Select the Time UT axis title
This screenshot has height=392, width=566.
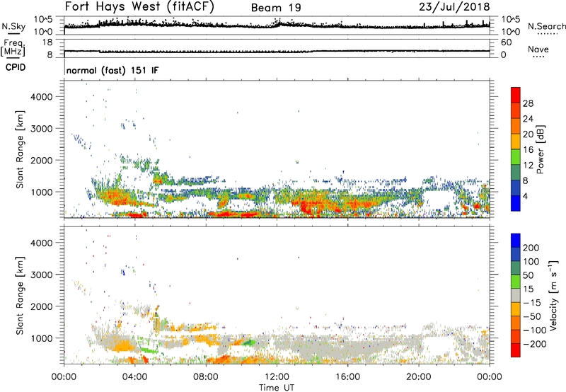pos(277,388)
